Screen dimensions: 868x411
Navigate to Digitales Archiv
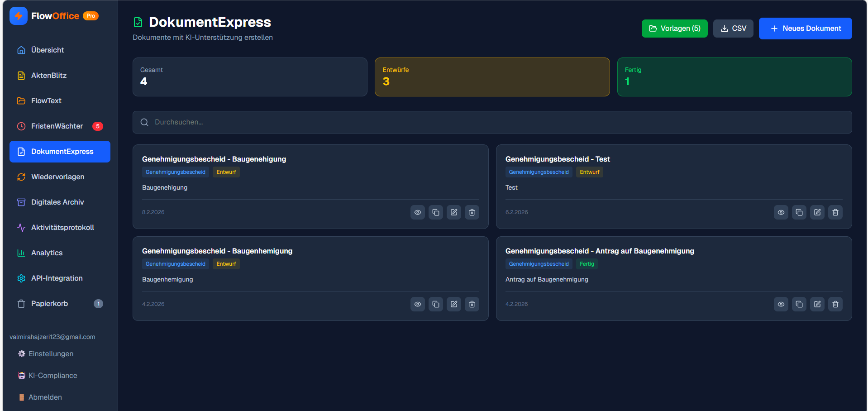click(57, 202)
